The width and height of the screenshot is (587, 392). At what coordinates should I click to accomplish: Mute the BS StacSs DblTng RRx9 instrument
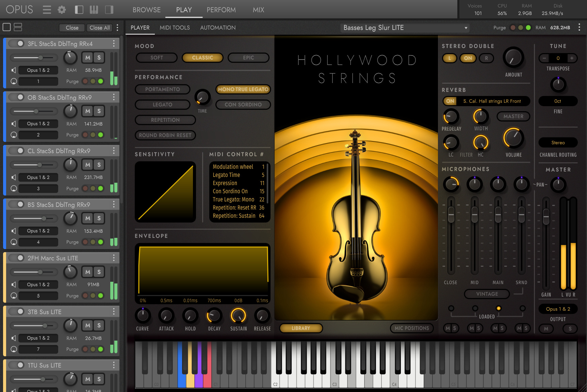coord(88,218)
